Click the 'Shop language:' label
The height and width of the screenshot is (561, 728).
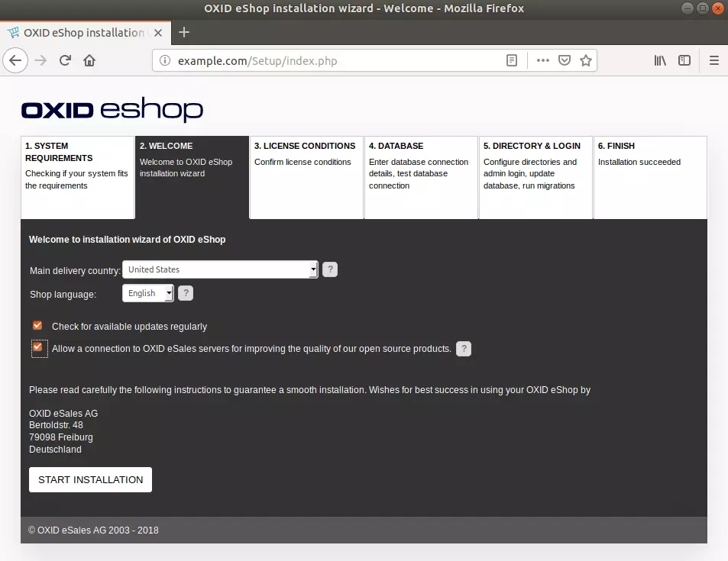click(63, 294)
